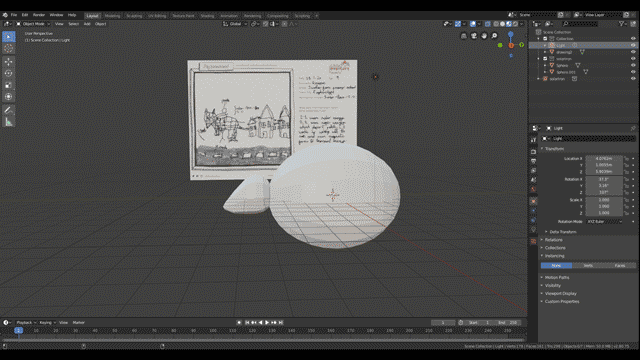The height and width of the screenshot is (360, 640).
Task: Activate the Rotate tool
Action: click(9, 73)
